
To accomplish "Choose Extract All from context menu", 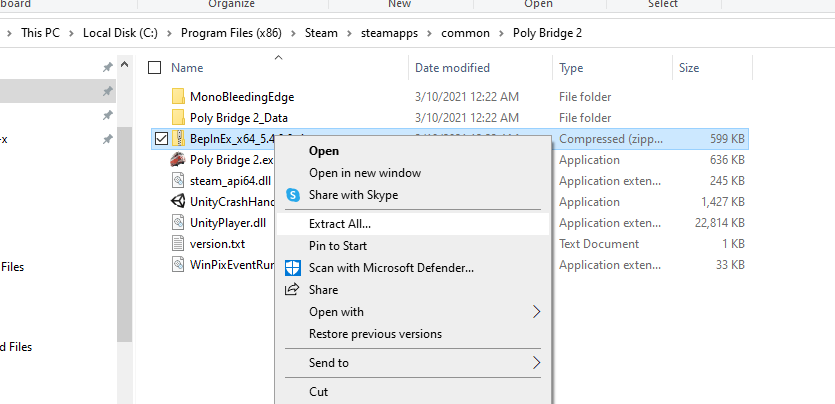I will (340, 224).
